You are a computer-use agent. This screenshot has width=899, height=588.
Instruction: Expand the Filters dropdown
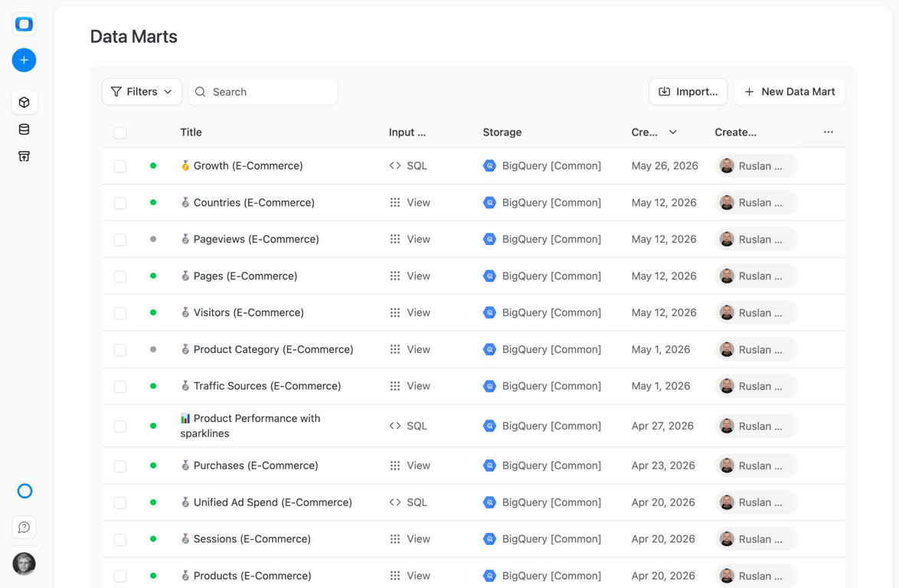coord(142,92)
